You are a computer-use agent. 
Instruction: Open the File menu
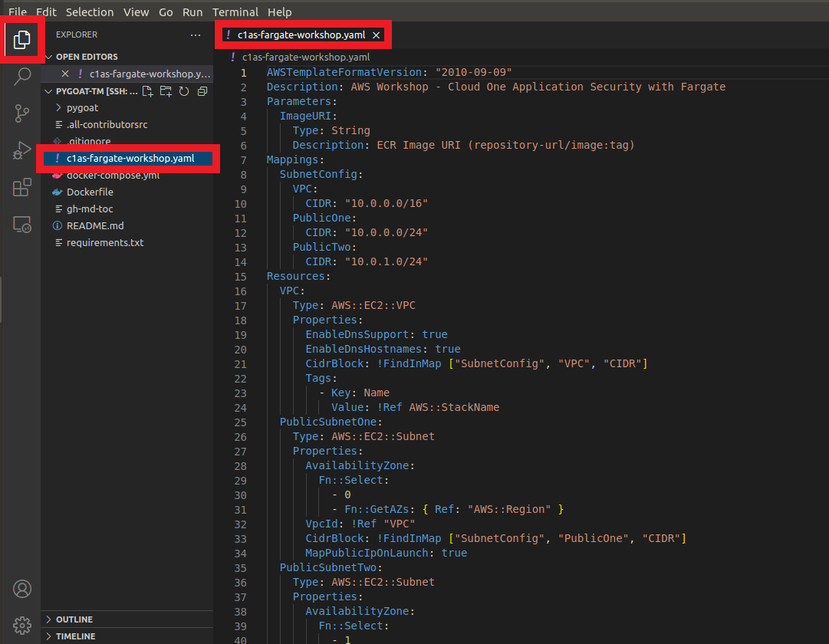point(18,11)
